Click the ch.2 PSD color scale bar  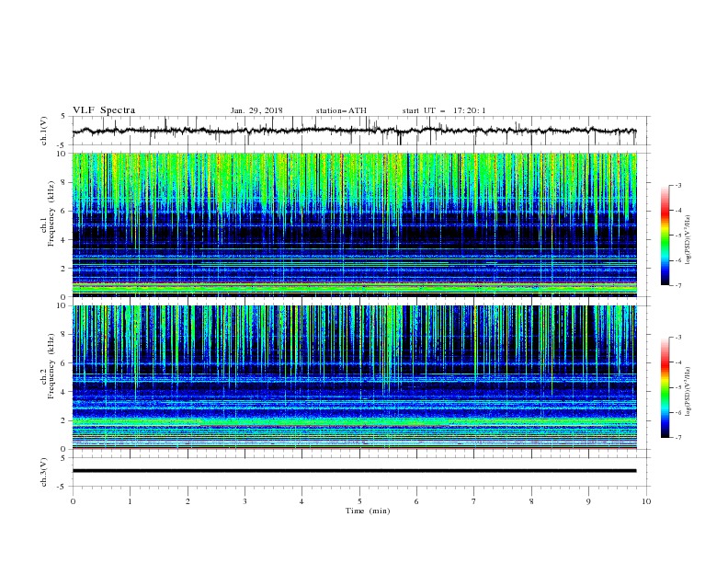tap(665, 387)
